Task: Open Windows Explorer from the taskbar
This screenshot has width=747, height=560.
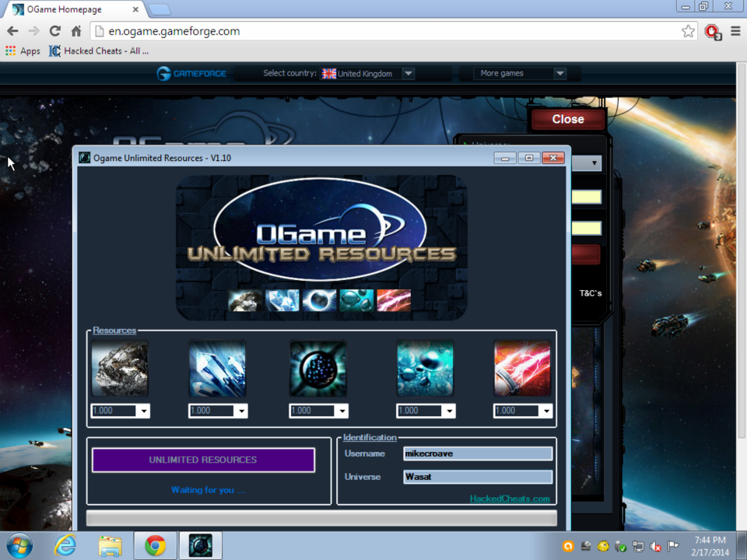Action: click(x=110, y=546)
